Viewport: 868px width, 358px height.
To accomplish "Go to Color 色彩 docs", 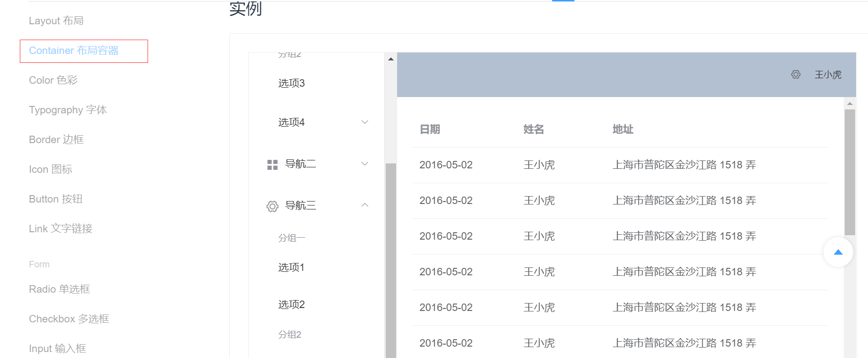I will click(x=53, y=80).
